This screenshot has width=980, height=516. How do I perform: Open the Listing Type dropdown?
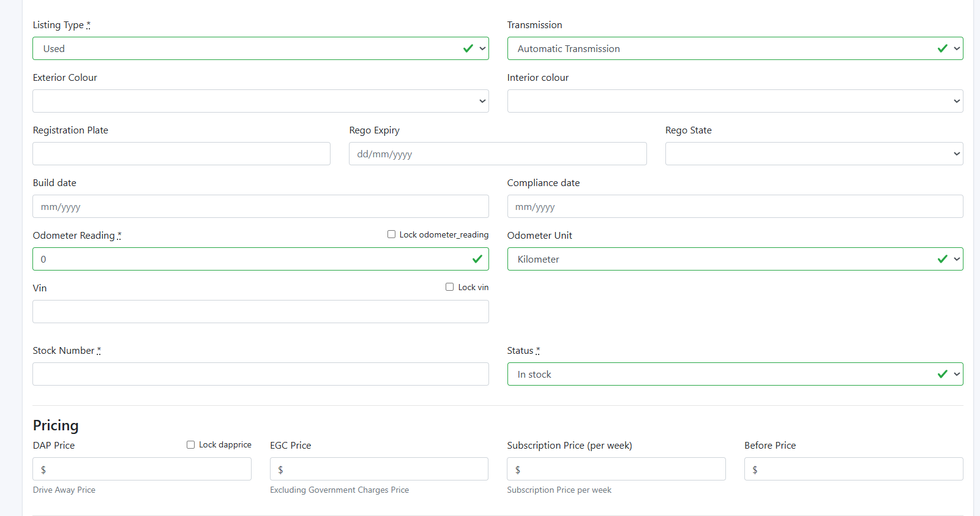click(x=260, y=48)
